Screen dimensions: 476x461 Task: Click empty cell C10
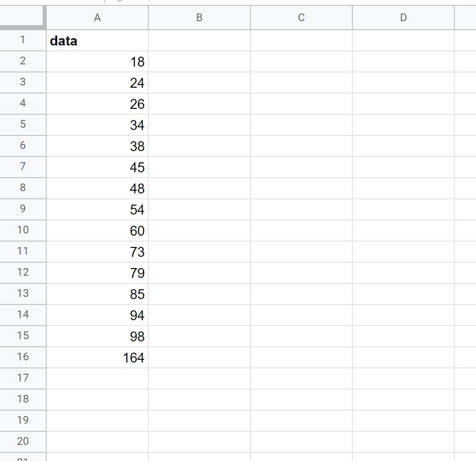[301, 231]
